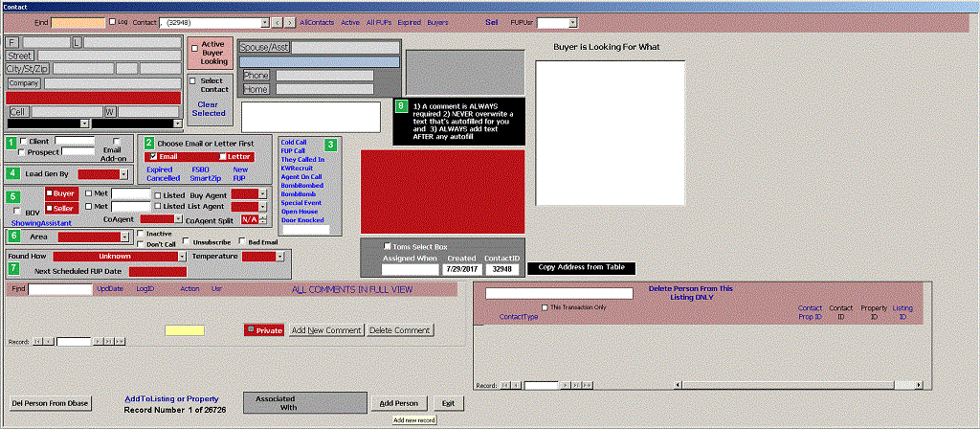This screenshot has width=980, height=429.
Task: Expand the Lead Gen By dropdown
Action: 124,174
